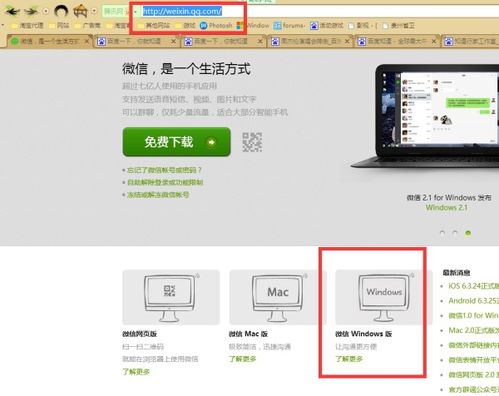Click the Mac monitor icon
Viewport: 499px width, 396px height.
pyautogui.click(x=278, y=297)
